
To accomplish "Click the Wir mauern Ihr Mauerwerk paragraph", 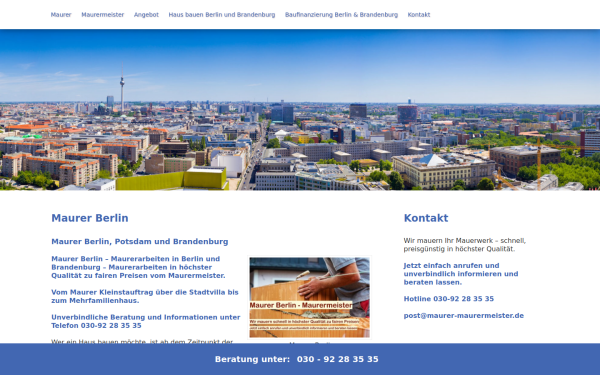I will point(465,245).
